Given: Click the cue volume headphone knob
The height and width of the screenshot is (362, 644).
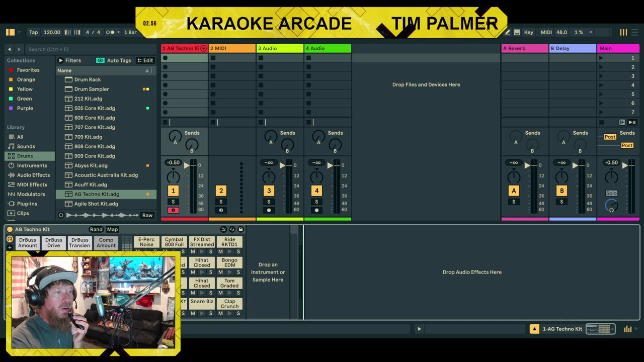Looking at the screenshot, I should tap(611, 206).
